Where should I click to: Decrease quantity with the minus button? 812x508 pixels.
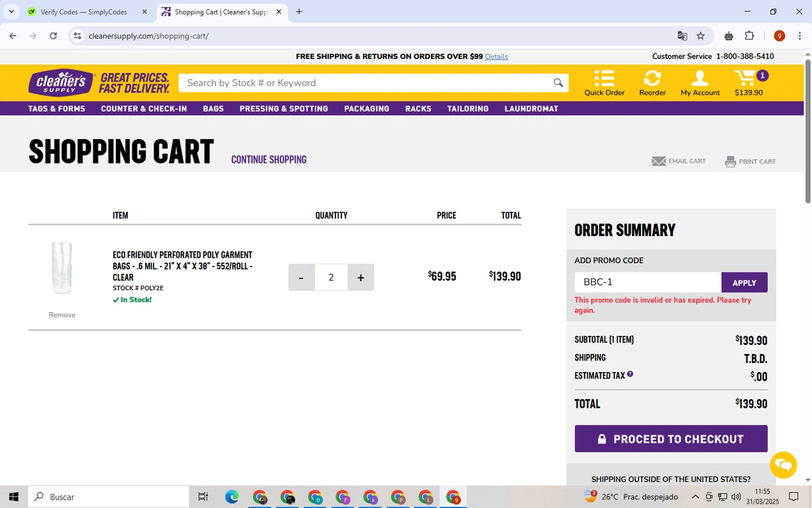[301, 277]
